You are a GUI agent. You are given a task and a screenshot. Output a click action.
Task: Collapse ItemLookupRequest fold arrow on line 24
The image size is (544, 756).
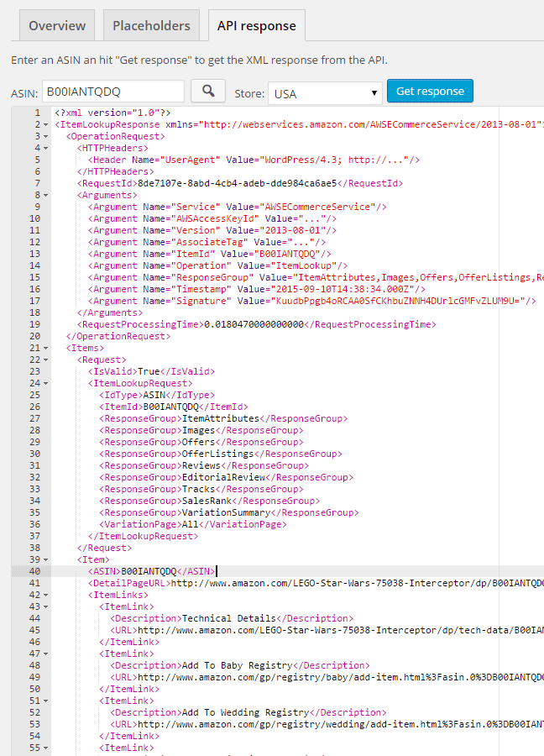(x=46, y=384)
